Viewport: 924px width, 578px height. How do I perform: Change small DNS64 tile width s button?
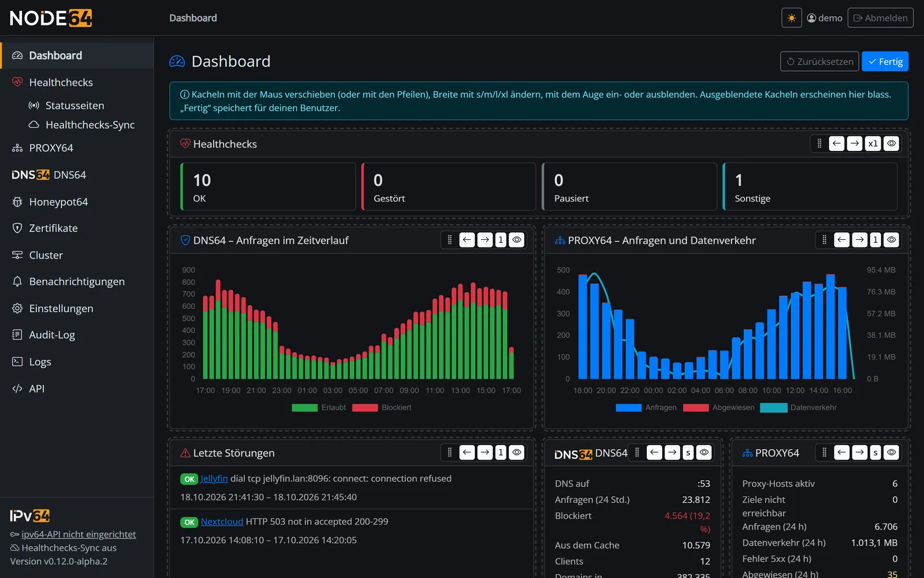pos(688,453)
